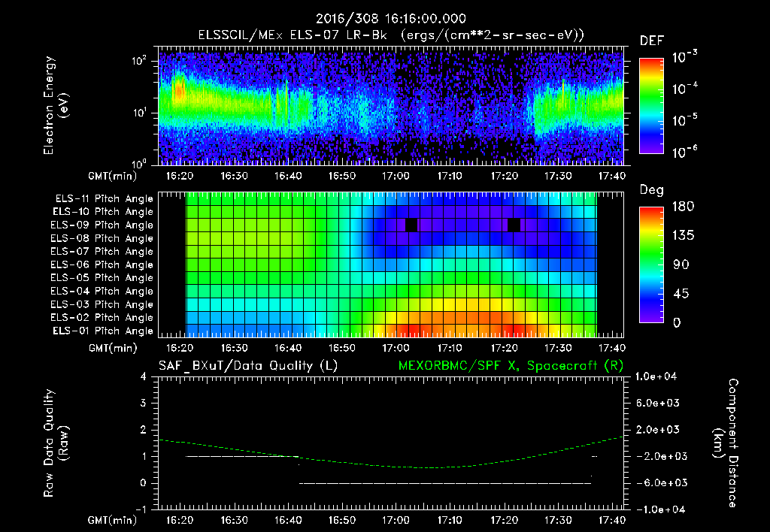Click the 'ELS-02 Pitch Angle' row label

[102, 318]
